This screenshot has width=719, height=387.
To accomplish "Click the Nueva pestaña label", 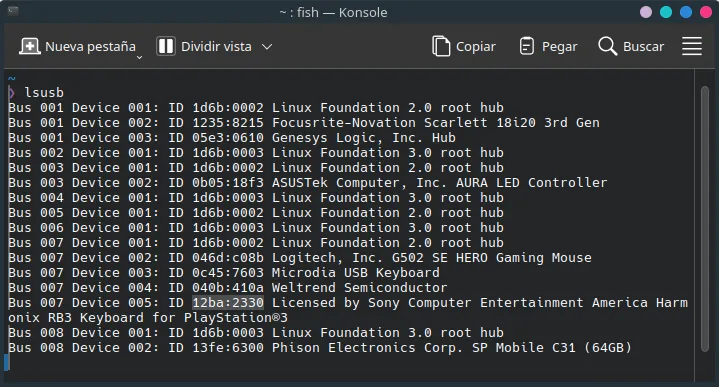I will [x=90, y=47].
